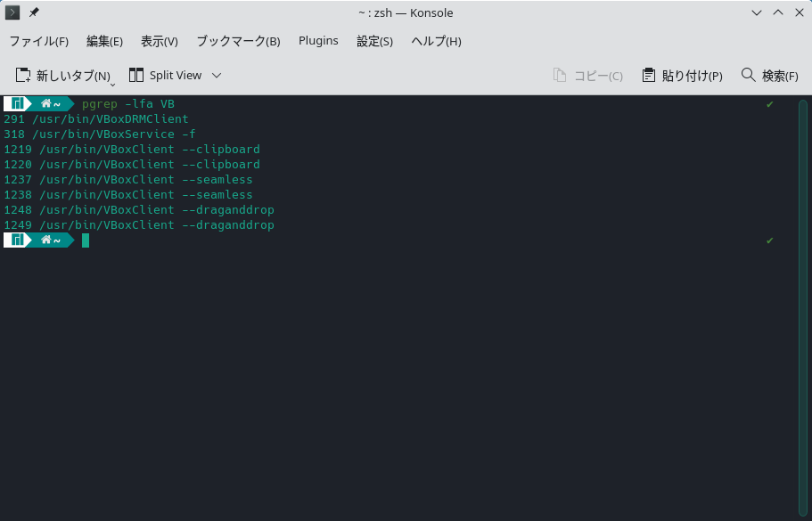Expand the Split View dropdown chevron
This screenshot has width=812, height=521.
[217, 76]
